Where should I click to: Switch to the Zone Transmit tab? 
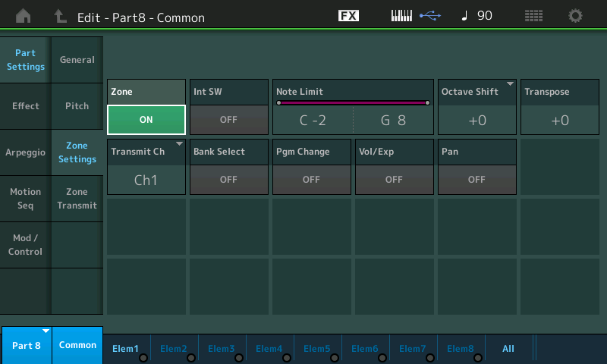point(77,199)
